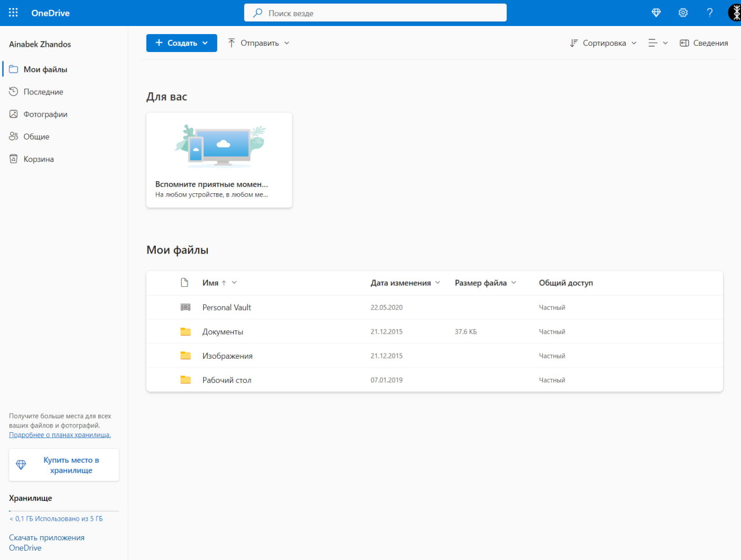Open the view layout options dropdown

[x=658, y=43]
